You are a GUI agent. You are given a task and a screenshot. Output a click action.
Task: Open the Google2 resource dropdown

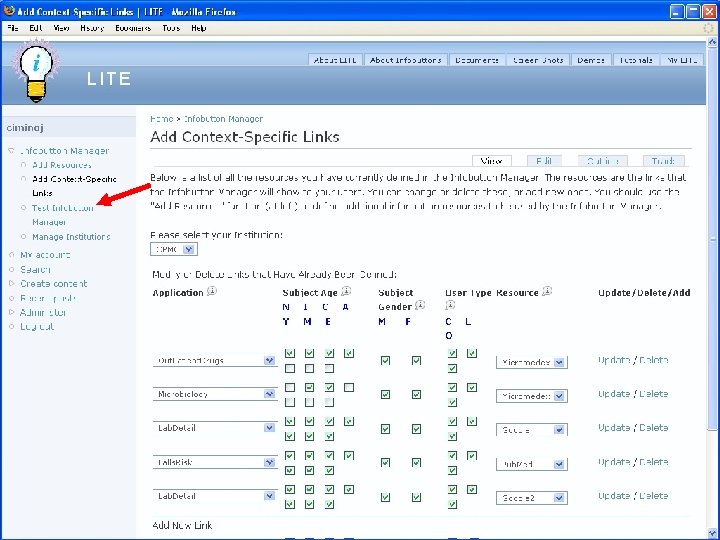pyautogui.click(x=532, y=498)
